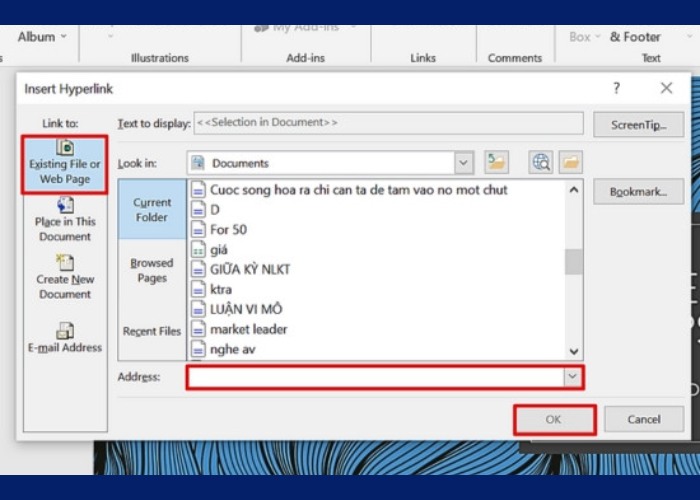Select the file 'giá'
The height and width of the screenshot is (500, 700).
[209, 250]
